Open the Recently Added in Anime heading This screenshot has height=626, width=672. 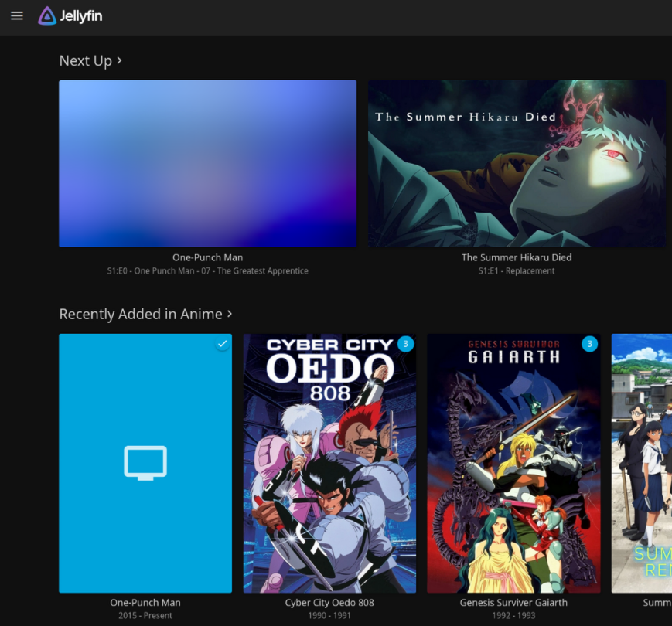pos(140,315)
